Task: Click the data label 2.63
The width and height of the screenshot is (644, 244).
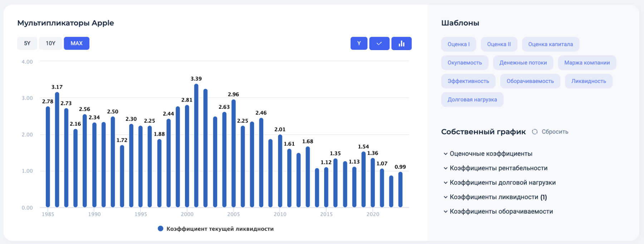Action: pyautogui.click(x=224, y=107)
